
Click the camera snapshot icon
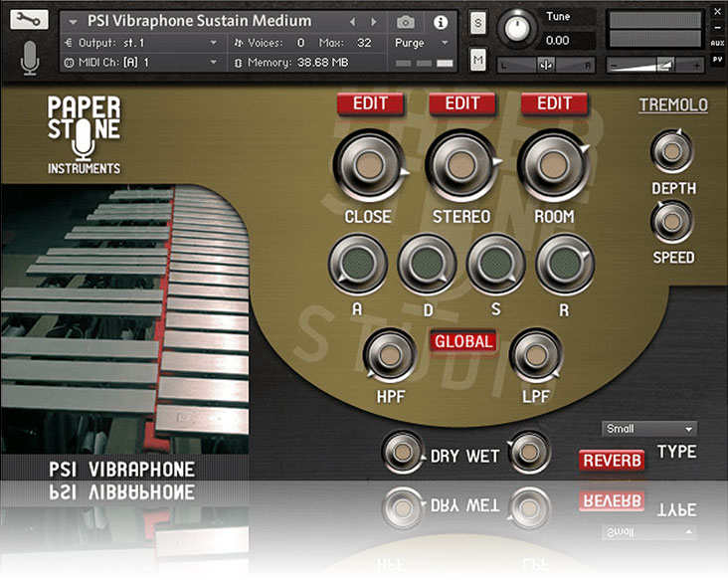(406, 22)
